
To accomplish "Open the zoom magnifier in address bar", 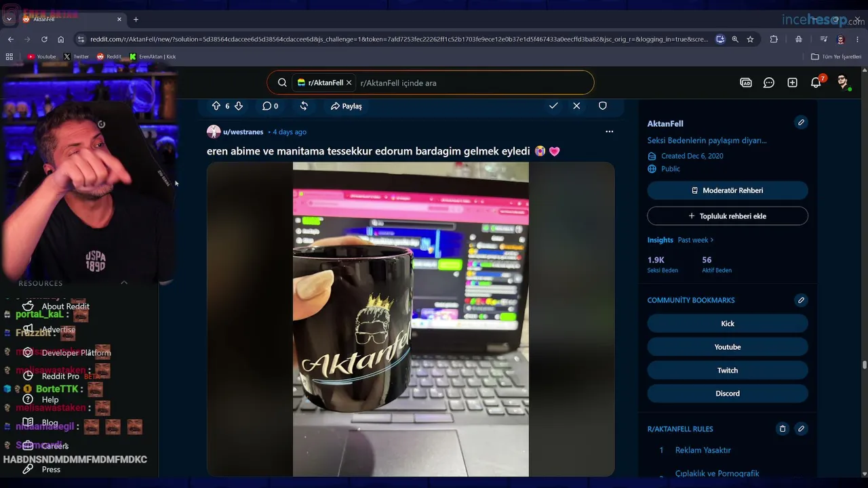I will pos(735,39).
